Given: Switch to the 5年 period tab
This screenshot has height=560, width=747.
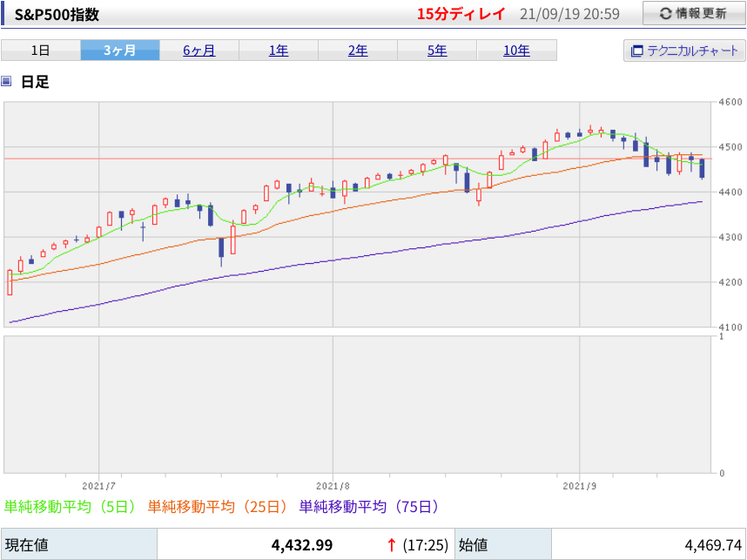Looking at the screenshot, I should coord(437,50).
